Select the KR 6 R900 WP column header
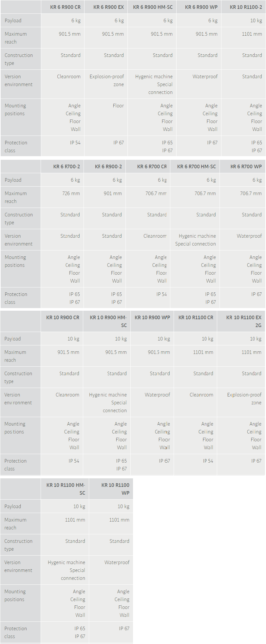The height and width of the screenshot is (644, 266). (x=201, y=7)
